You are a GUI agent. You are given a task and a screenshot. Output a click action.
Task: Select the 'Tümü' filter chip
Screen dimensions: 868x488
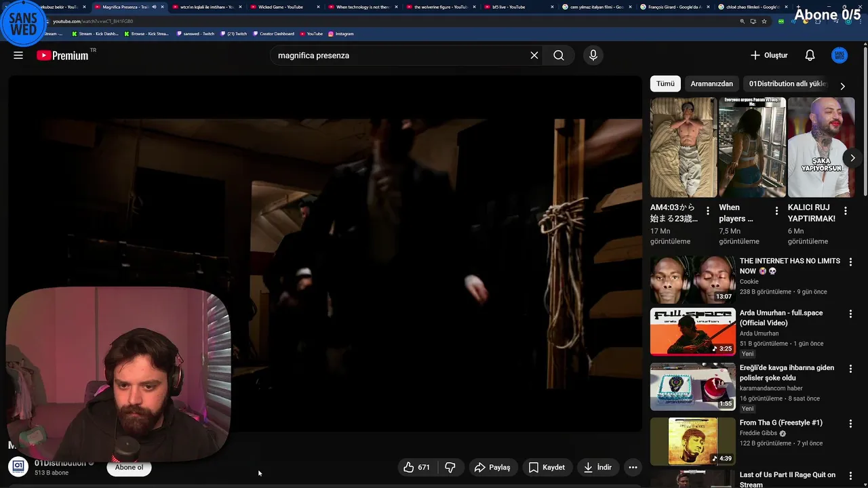tap(665, 83)
